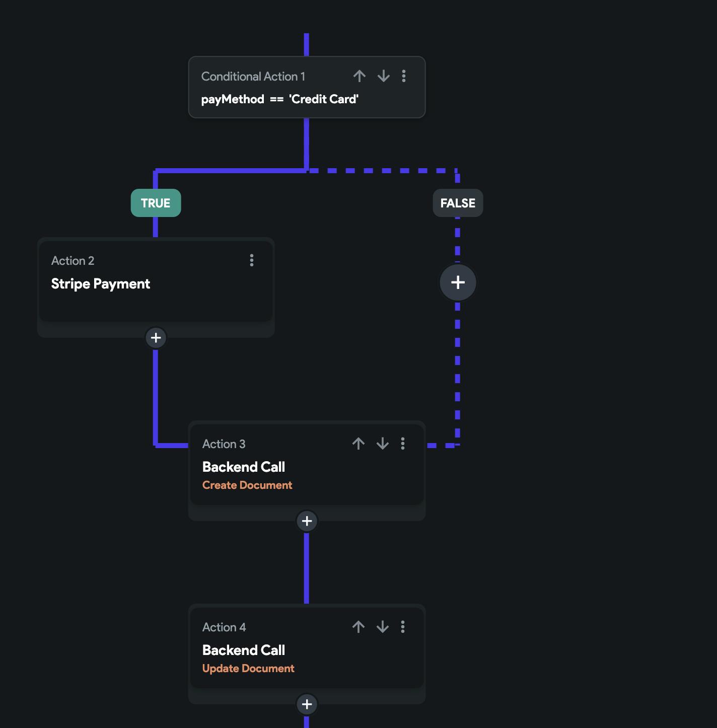717x728 pixels.
Task: Open Action 3 three-dot menu
Action: pyautogui.click(x=403, y=444)
